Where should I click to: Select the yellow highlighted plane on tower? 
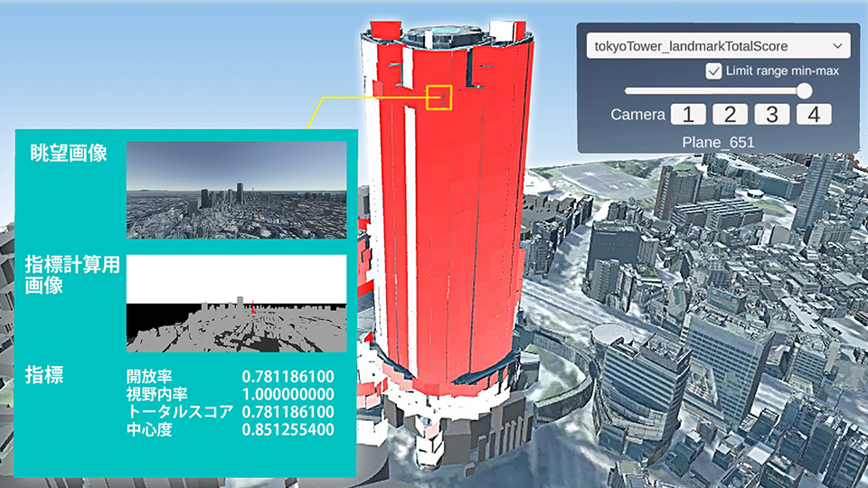[x=439, y=97]
